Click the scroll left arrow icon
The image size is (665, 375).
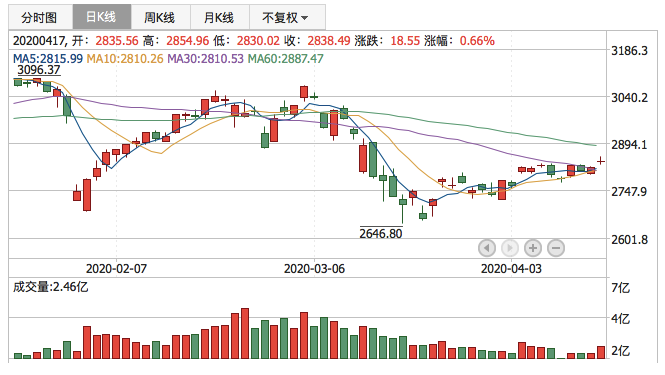click(486, 248)
